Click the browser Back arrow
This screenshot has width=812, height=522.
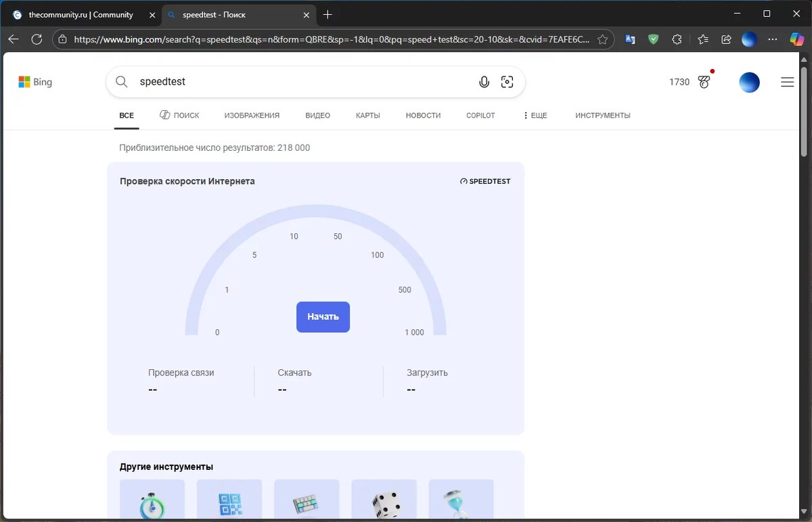coord(14,39)
